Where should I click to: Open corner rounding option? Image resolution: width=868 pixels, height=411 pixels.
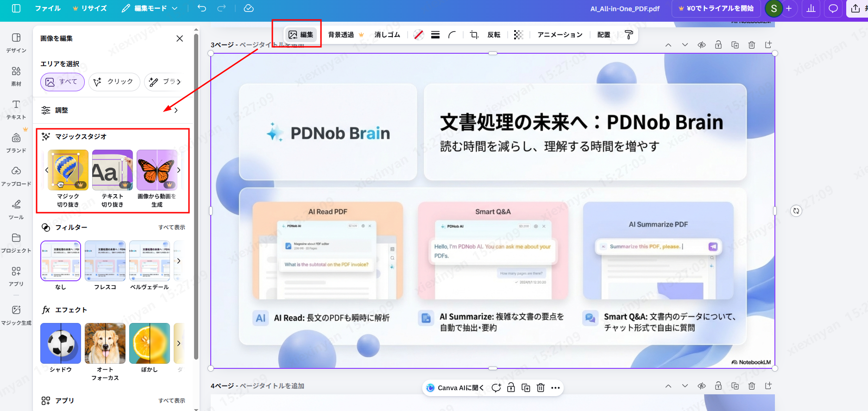(x=452, y=35)
